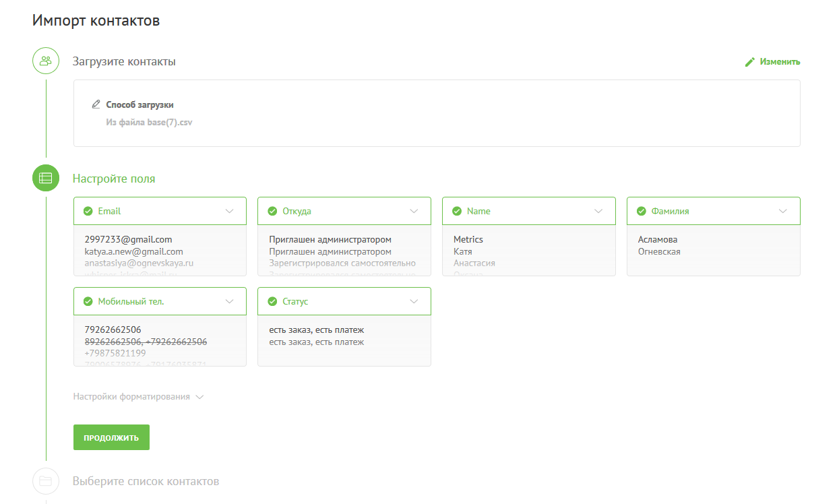
Task: Click green checkmark on Name field
Action: click(457, 211)
